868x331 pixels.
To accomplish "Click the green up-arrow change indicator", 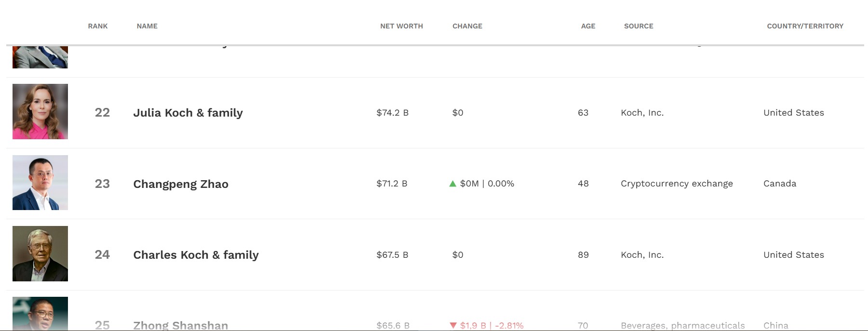I will point(453,184).
